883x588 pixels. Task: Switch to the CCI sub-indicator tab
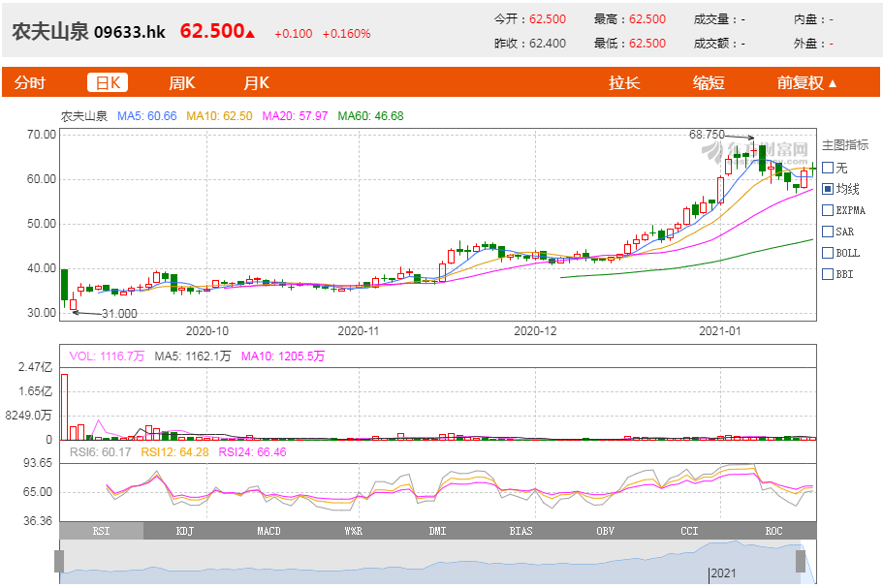(689, 531)
